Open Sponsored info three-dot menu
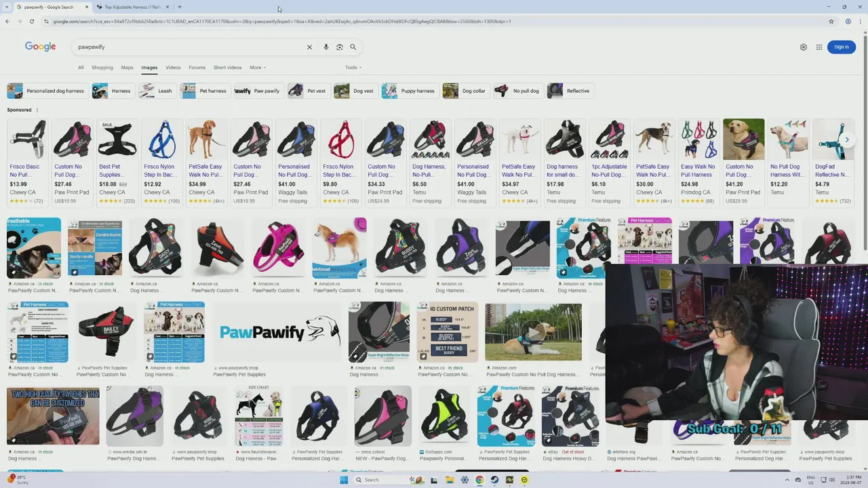Screen dimensions: 868x488 37,110
